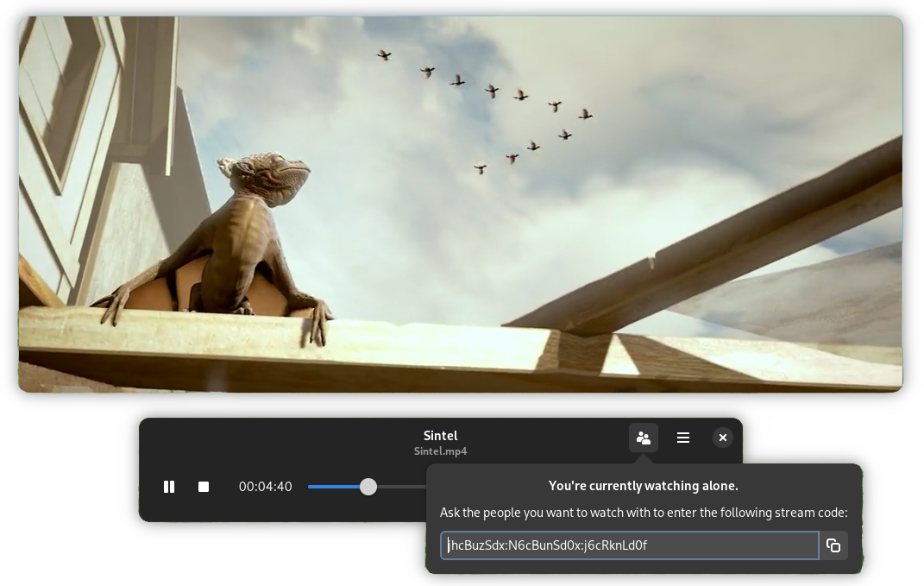Toggle the watch together people icon
Screen dimensions: 924x586
click(644, 438)
